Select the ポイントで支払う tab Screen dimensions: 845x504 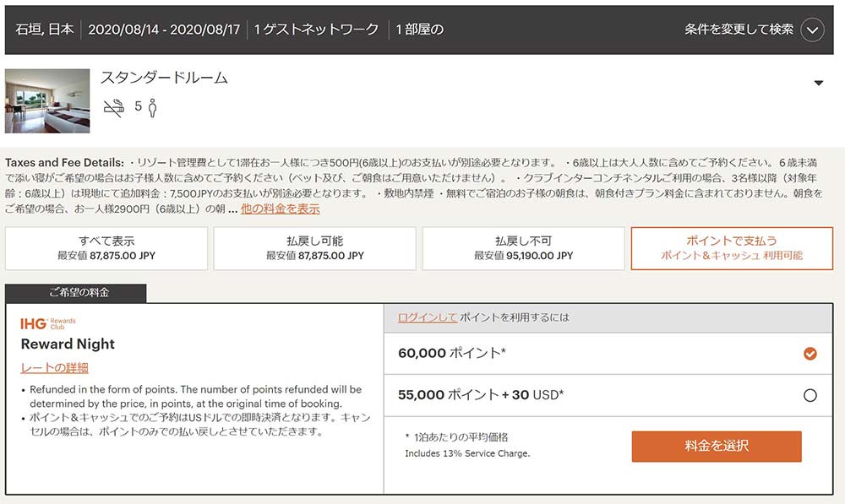(x=732, y=248)
